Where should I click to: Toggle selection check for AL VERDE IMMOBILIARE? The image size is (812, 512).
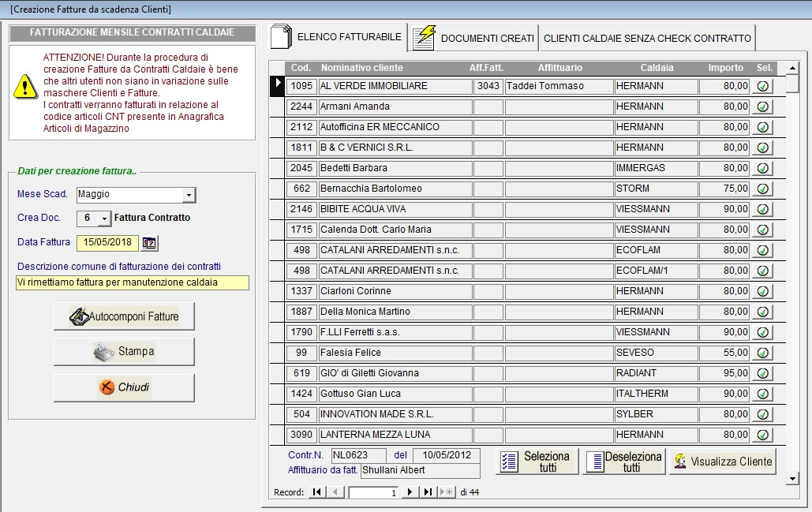pyautogui.click(x=763, y=87)
